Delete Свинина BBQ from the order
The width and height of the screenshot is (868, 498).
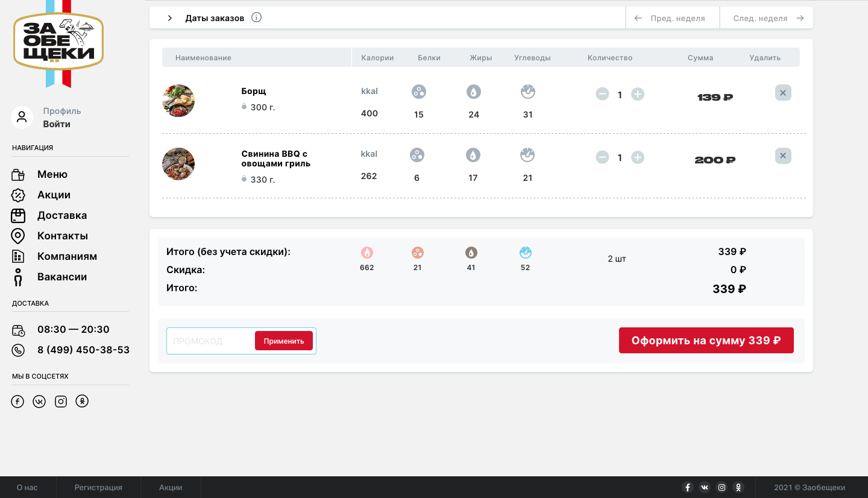782,156
